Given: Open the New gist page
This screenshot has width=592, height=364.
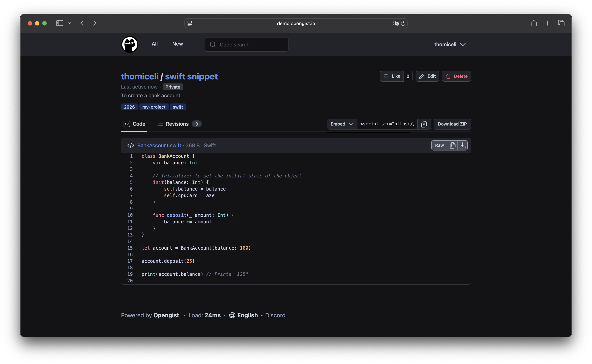Looking at the screenshot, I should click(178, 44).
